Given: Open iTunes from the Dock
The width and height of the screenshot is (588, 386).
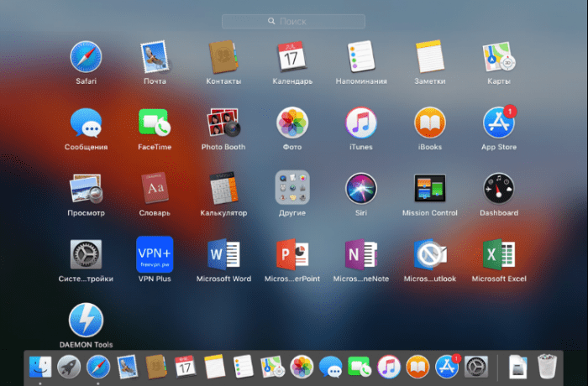Looking at the screenshot, I should coord(388,367).
